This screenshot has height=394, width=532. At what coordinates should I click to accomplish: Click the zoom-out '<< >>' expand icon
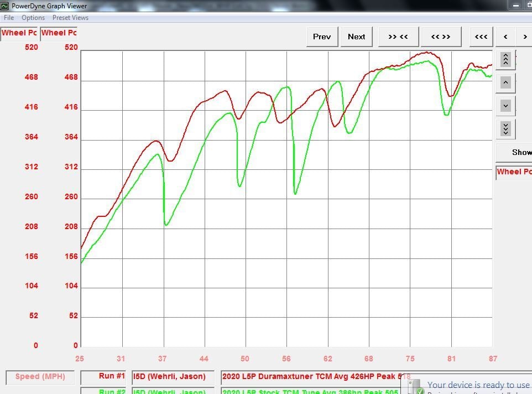coord(441,36)
